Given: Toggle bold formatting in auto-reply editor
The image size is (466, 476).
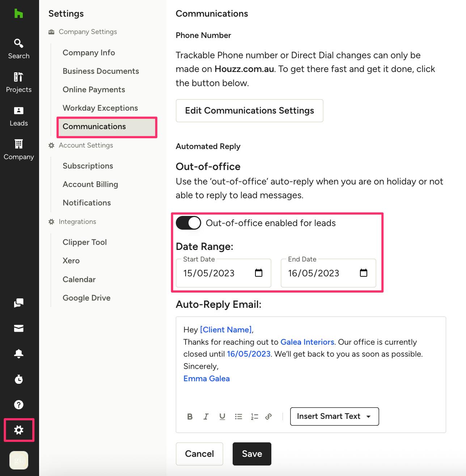Looking at the screenshot, I should tap(190, 417).
